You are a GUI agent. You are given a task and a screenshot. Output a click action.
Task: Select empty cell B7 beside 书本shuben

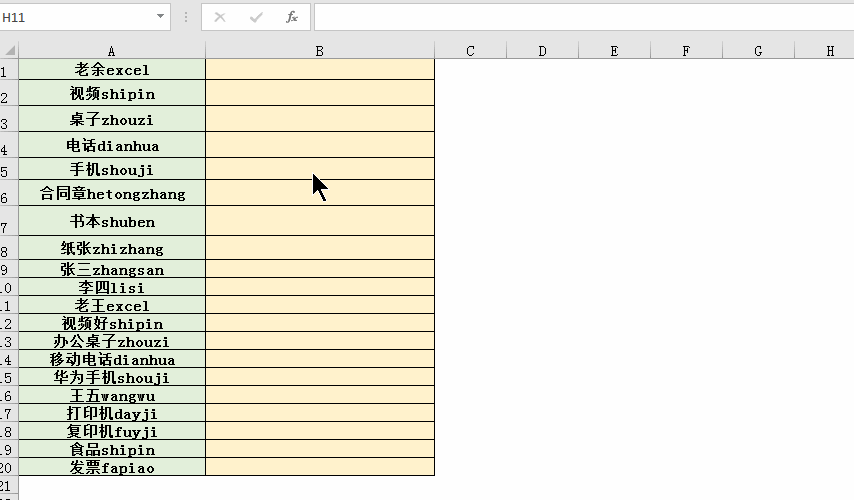[320, 221]
